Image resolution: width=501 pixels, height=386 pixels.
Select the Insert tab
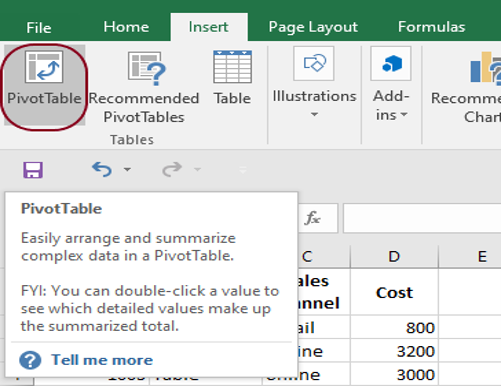pyautogui.click(x=209, y=27)
